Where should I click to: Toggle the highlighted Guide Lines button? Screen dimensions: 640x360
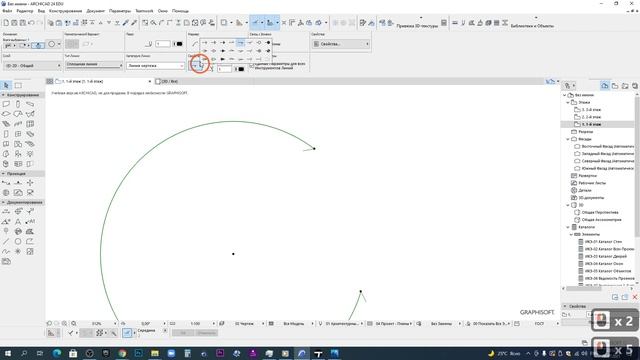(x=255, y=23)
